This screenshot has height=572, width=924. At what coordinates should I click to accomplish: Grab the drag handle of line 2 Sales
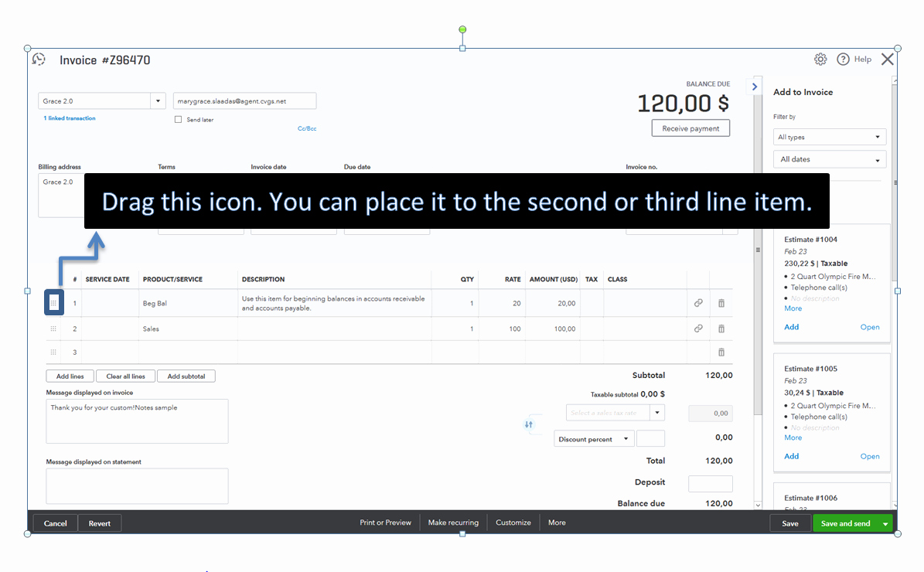tap(53, 329)
